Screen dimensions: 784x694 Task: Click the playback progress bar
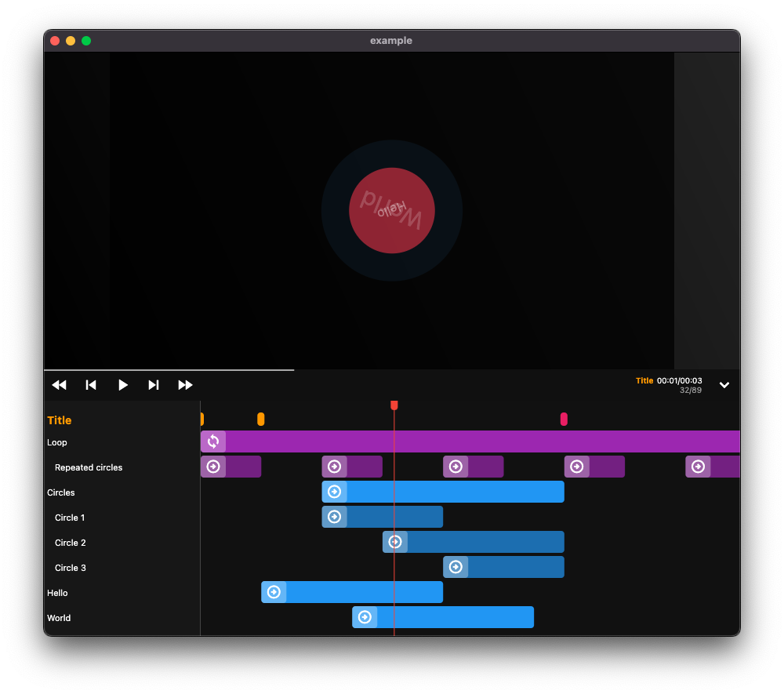coord(392,370)
